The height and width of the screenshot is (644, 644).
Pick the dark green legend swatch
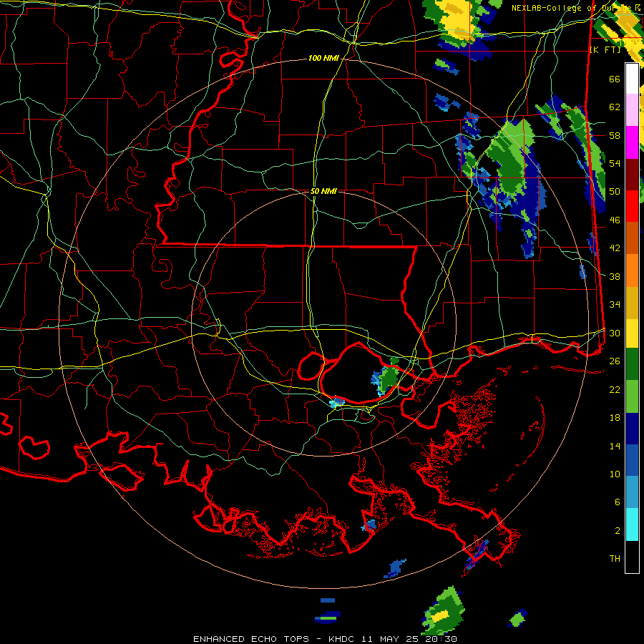[632, 364]
